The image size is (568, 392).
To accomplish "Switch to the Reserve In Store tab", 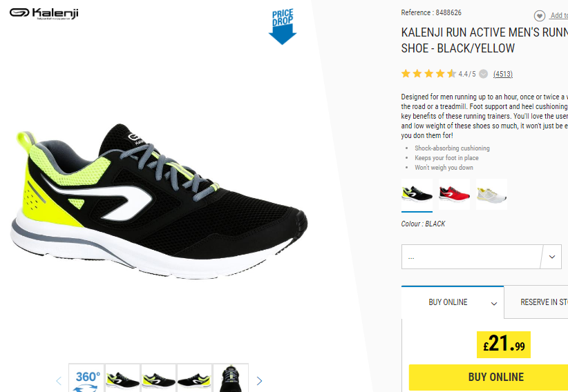I will tap(536, 302).
